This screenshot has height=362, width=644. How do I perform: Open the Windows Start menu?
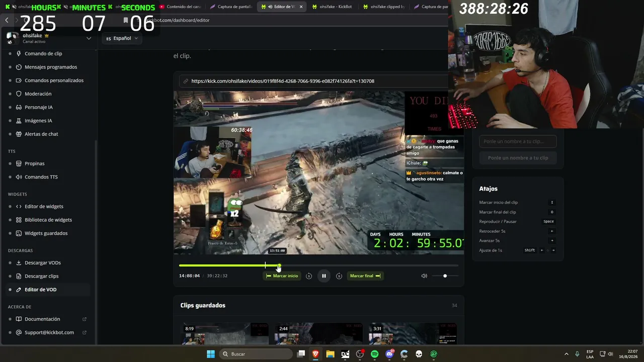211,354
